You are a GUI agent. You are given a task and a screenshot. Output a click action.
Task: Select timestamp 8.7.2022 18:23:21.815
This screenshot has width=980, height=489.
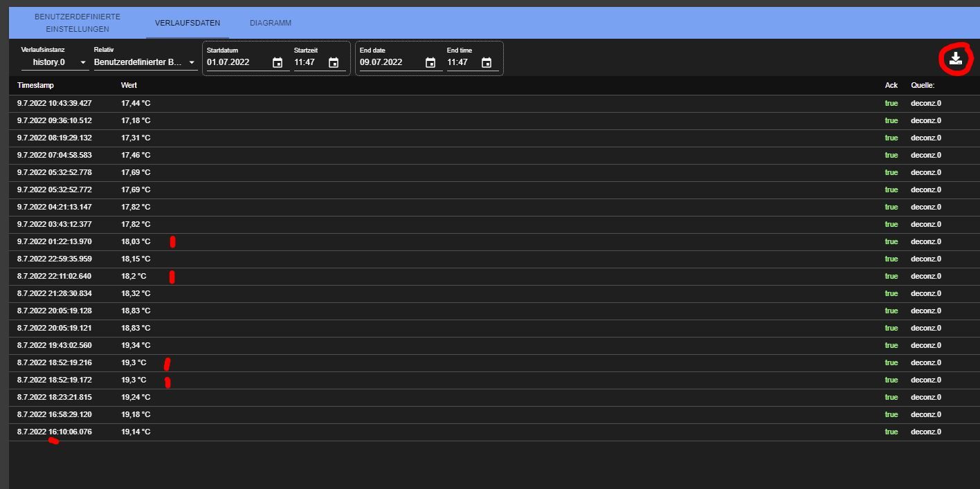point(55,397)
